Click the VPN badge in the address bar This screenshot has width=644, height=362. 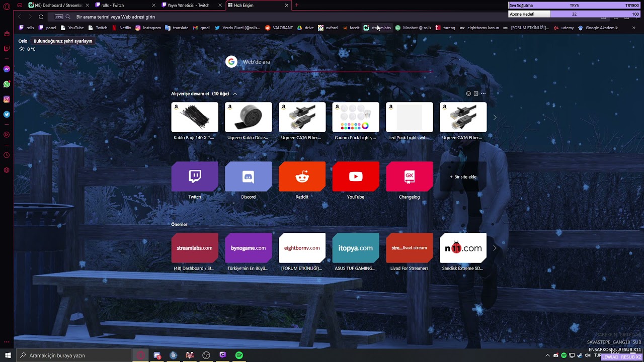point(59,17)
